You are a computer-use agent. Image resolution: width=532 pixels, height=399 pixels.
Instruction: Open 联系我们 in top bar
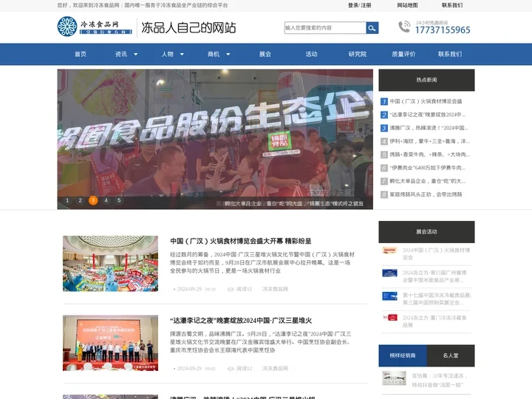(x=452, y=5)
